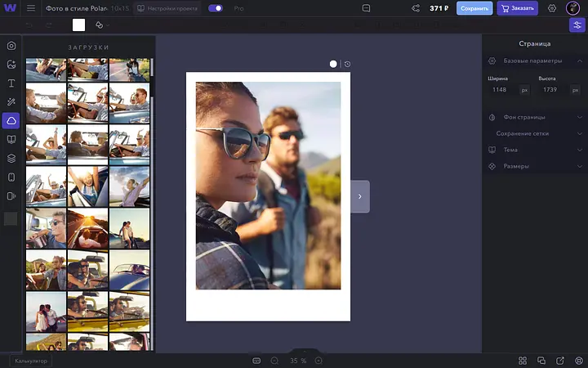
Task: Expand the Тема section
Action: point(535,150)
